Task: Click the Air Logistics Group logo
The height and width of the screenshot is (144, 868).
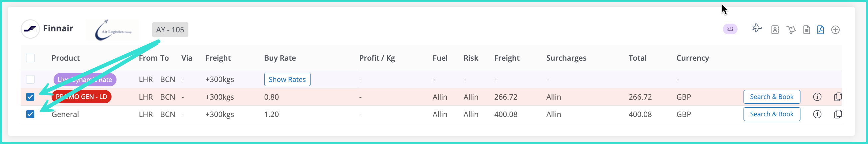Action: (112, 30)
